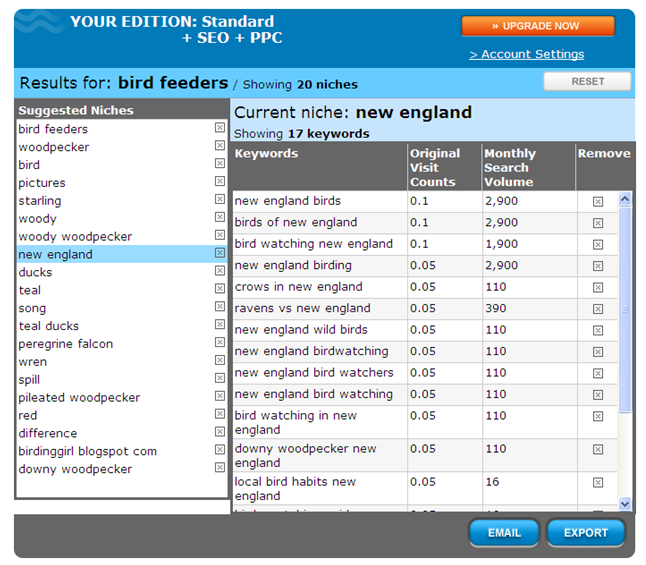Select the woody woodpecker niche
The height and width of the screenshot is (565, 646).
click(75, 237)
